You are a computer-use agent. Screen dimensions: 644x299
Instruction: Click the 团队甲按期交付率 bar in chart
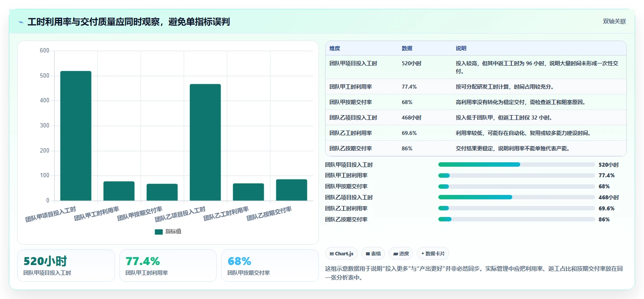(x=162, y=192)
